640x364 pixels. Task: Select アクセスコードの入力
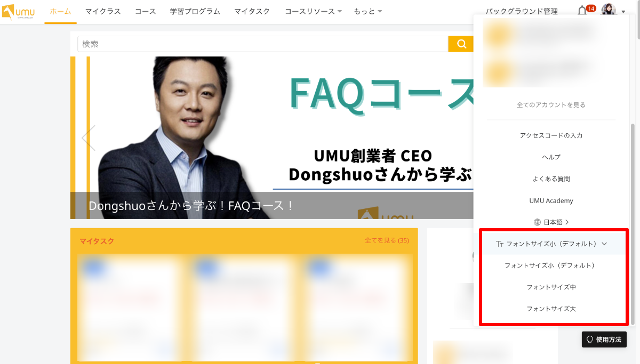tap(551, 135)
